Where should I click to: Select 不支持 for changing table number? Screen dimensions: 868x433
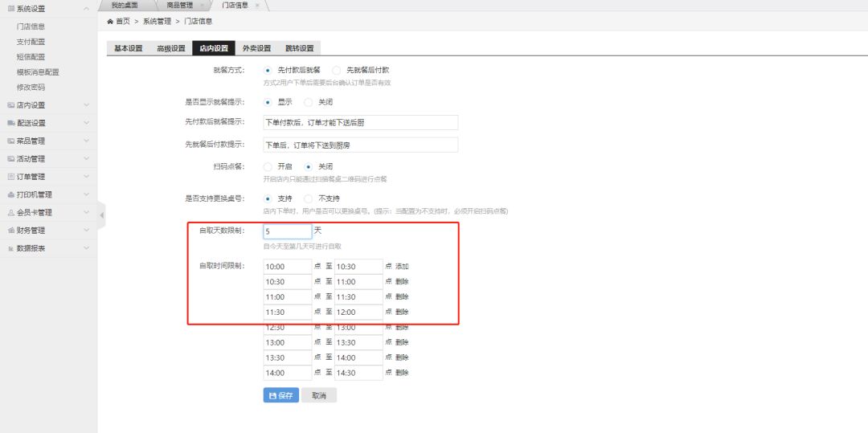(309, 198)
